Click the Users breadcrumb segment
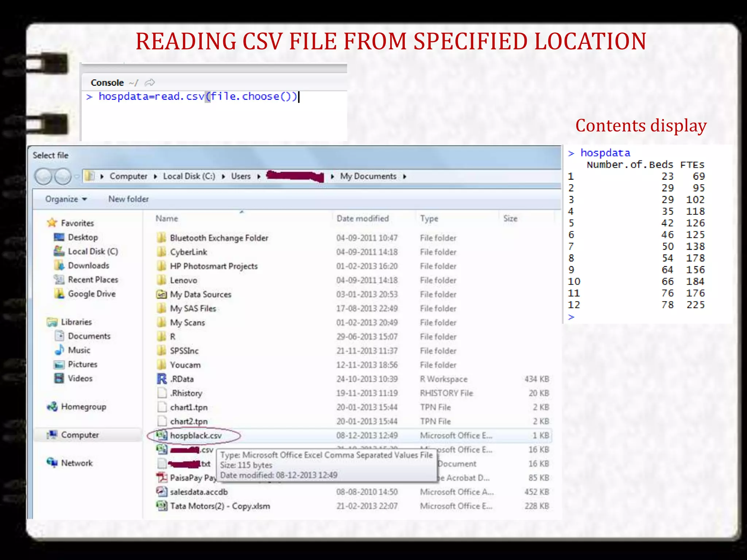The height and width of the screenshot is (560, 747). click(x=241, y=176)
